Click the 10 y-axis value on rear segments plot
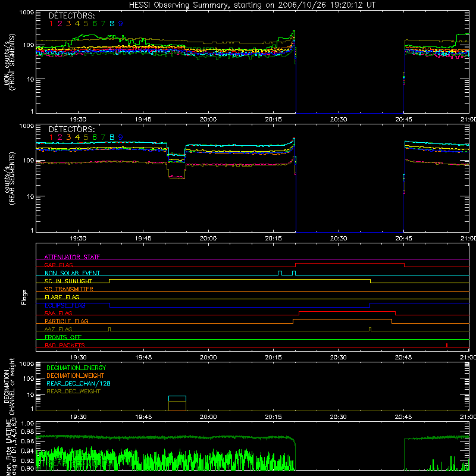Screen dimensions: 476x476 [x=31, y=196]
